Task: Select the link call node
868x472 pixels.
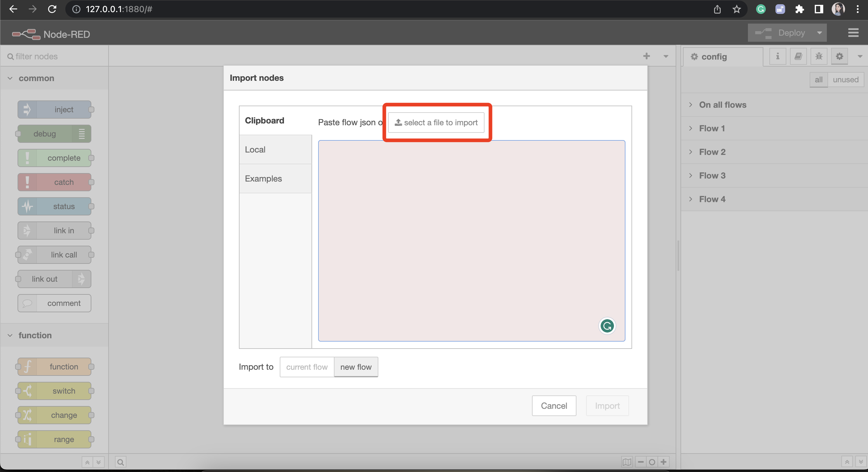Action: click(x=54, y=254)
